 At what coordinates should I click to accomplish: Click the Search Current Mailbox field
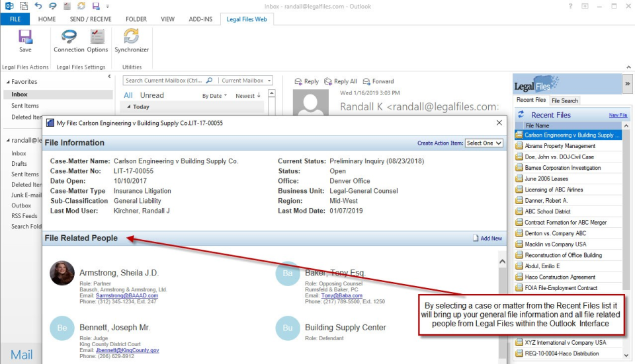click(163, 81)
